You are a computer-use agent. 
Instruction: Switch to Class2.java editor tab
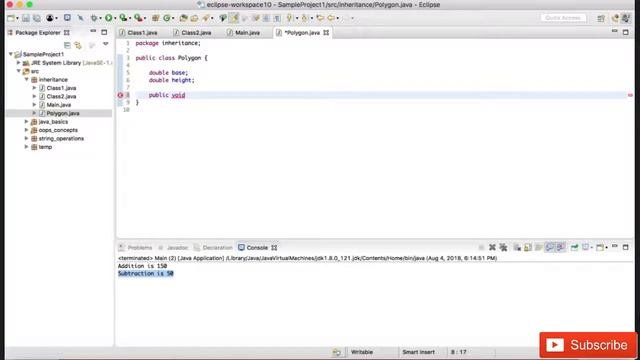point(196,33)
